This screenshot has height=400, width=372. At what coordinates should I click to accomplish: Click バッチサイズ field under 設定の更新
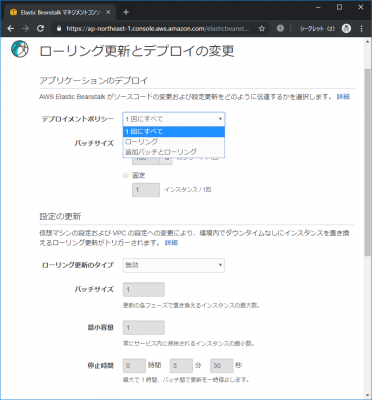pos(144,289)
